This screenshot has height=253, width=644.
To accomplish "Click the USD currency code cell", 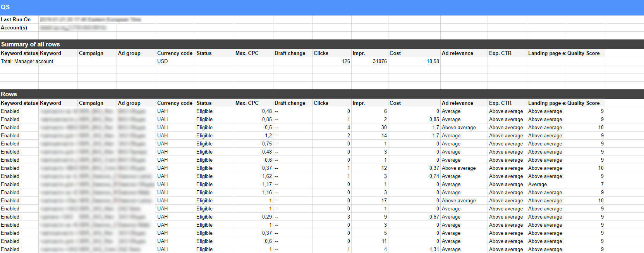I will point(163,61).
